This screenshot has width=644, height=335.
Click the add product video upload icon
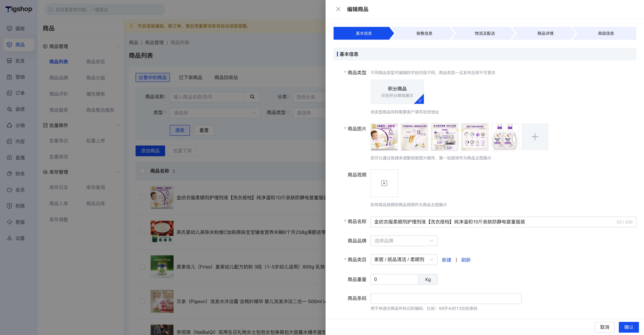[x=384, y=183]
